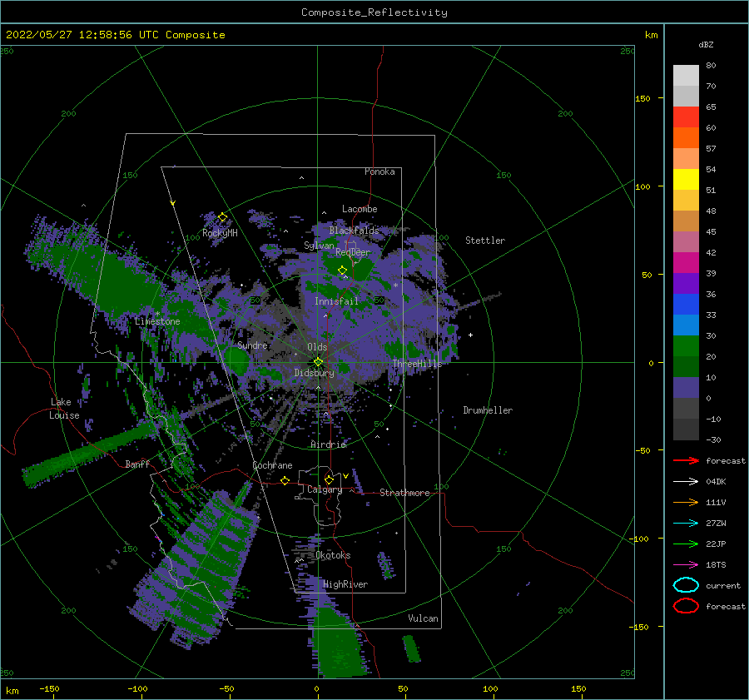749x700 pixels.
Task: Click the green 22JP arrow icon
Action: point(686,544)
